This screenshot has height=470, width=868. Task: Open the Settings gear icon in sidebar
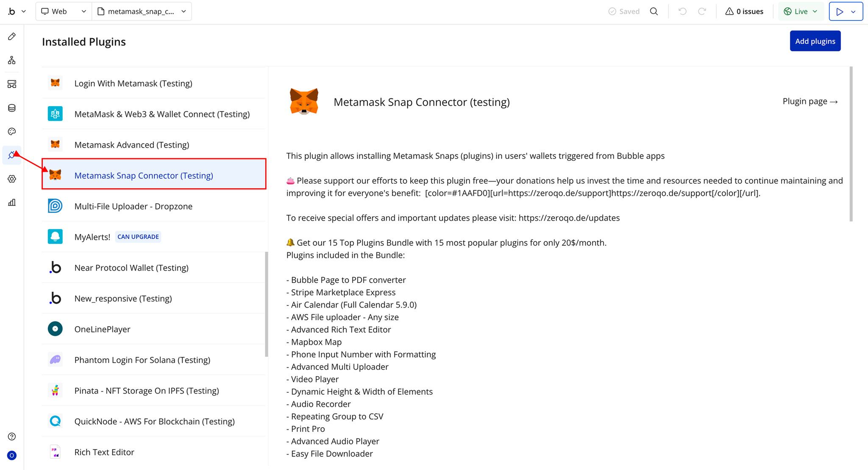tap(12, 179)
